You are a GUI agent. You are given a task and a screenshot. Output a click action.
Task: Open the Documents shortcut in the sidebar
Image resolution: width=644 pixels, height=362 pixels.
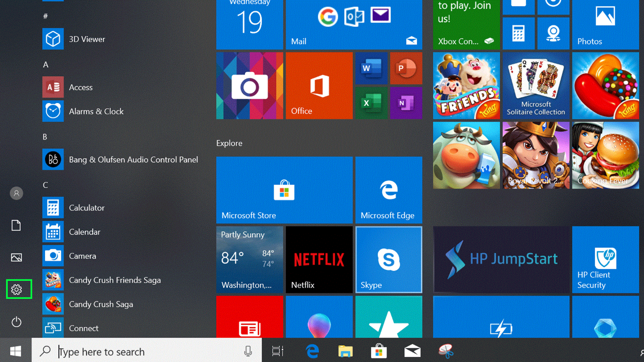coord(16,225)
